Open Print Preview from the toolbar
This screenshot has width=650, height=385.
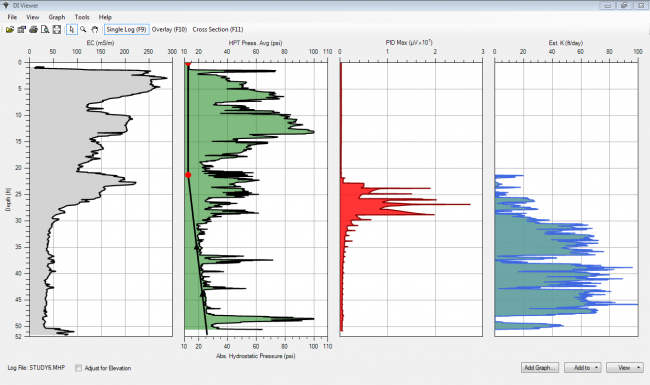[45, 29]
